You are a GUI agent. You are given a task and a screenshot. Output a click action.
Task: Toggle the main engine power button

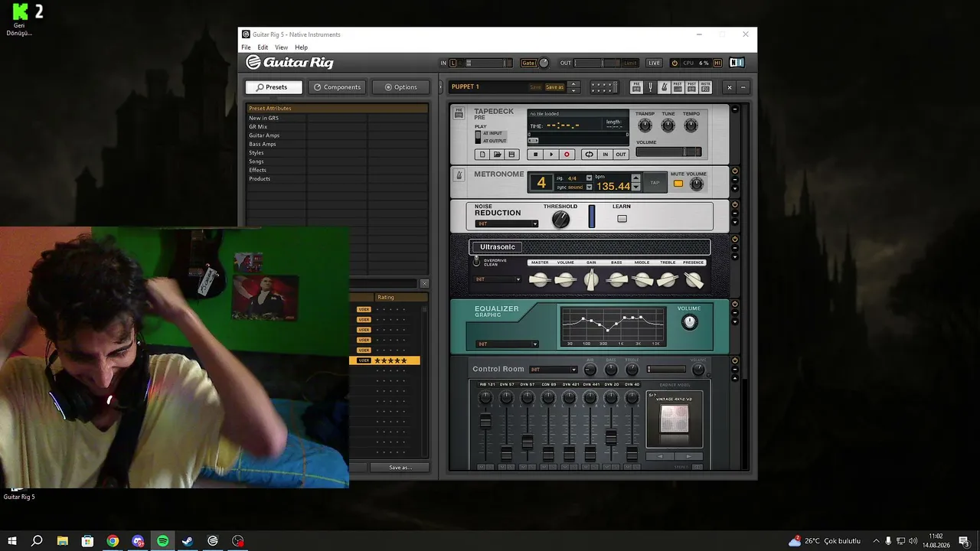[x=675, y=63]
